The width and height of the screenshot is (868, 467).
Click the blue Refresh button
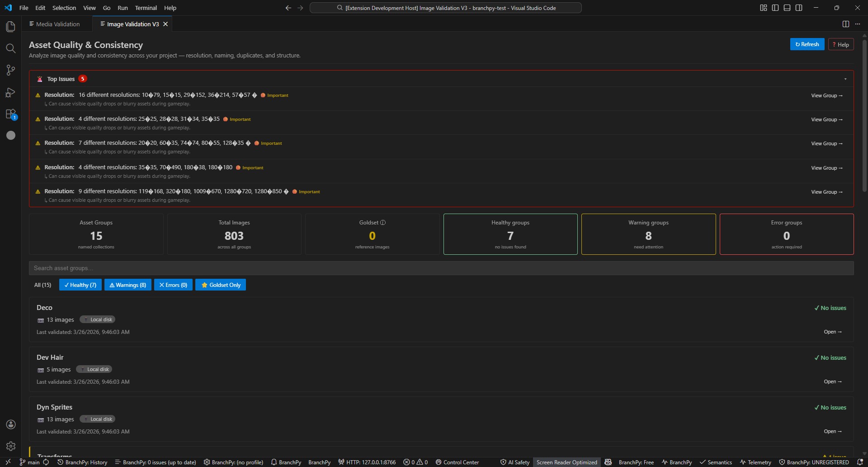coord(807,44)
